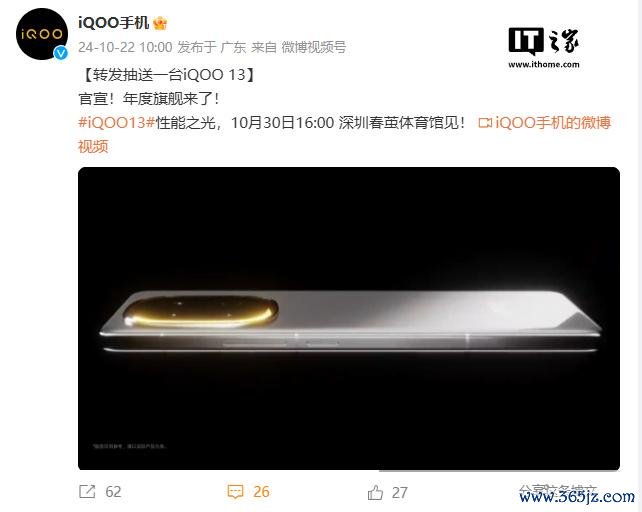Open the iQOO手机 account name
This screenshot has width=642, height=512.
tap(113, 23)
